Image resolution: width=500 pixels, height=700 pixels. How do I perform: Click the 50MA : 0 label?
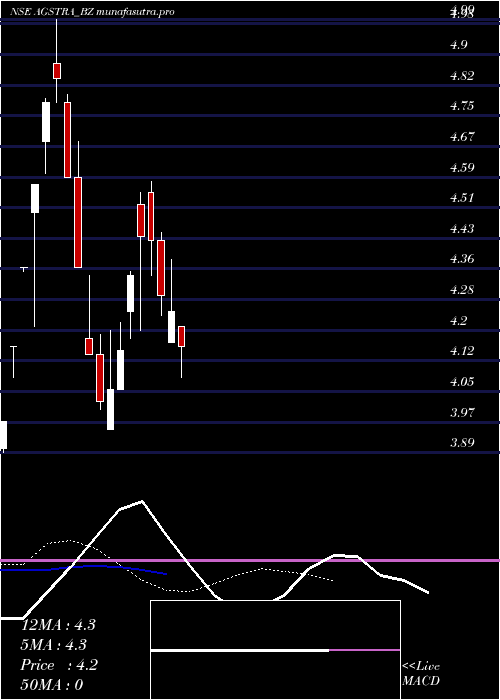(x=52, y=685)
